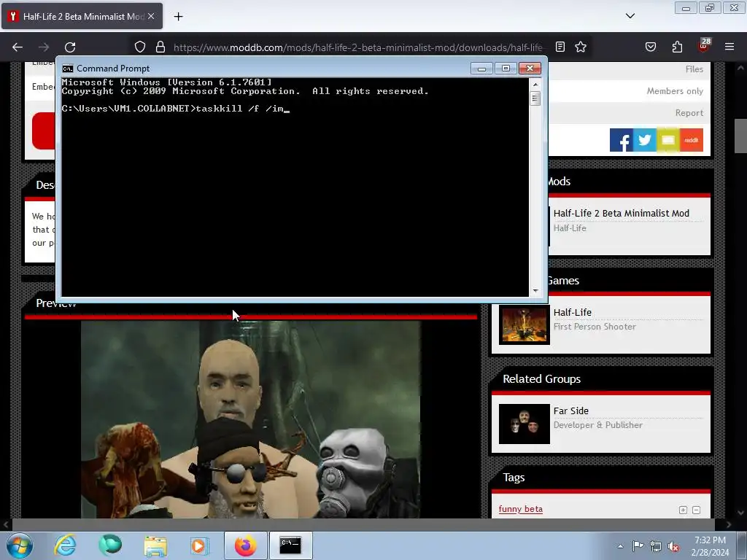Open Windows Explorer from taskbar
747x560 pixels.
155,545
